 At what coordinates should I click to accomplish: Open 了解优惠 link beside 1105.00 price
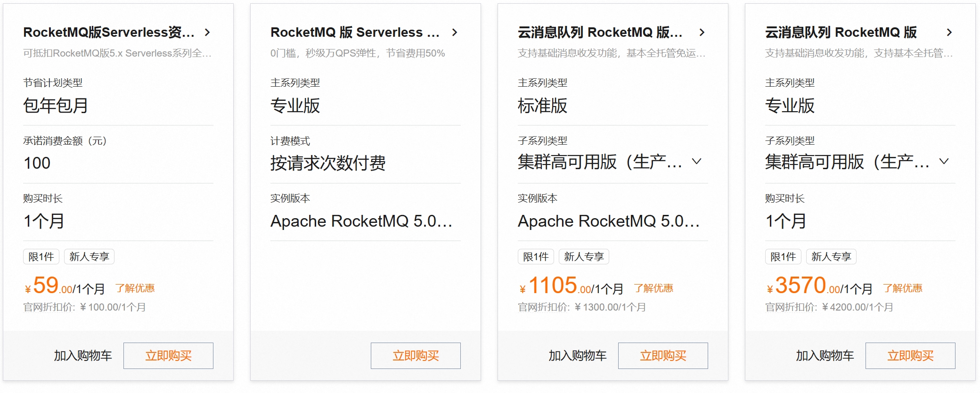pyautogui.click(x=653, y=288)
